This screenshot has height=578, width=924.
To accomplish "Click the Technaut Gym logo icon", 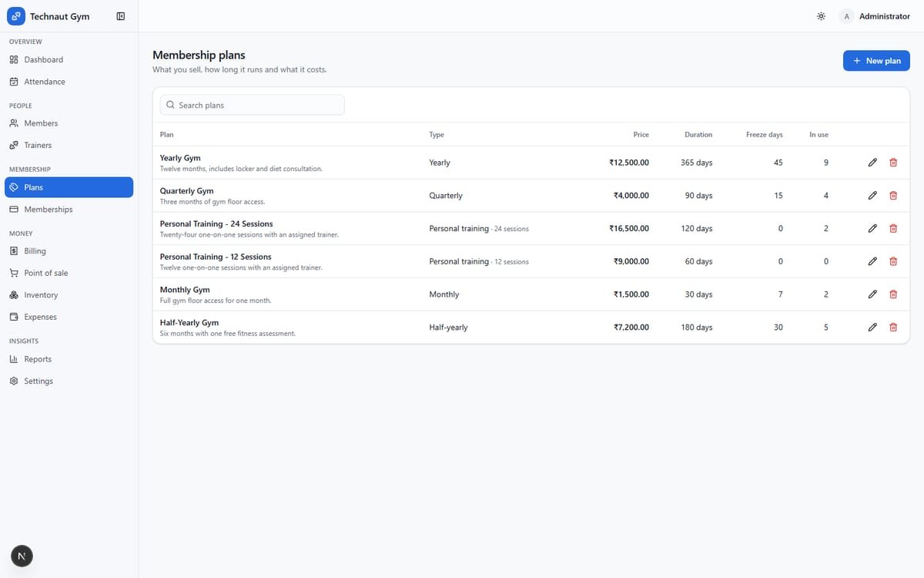I will point(16,15).
